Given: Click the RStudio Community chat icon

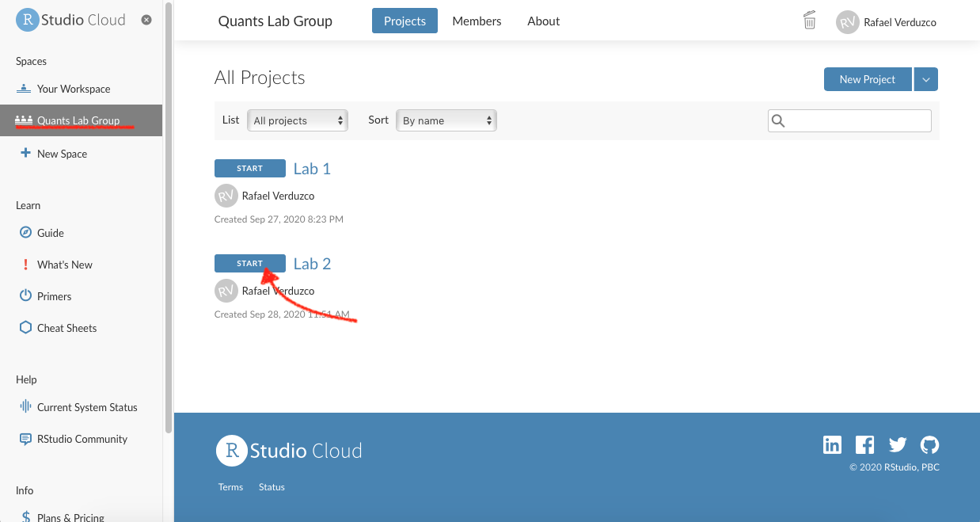Looking at the screenshot, I should pos(25,439).
